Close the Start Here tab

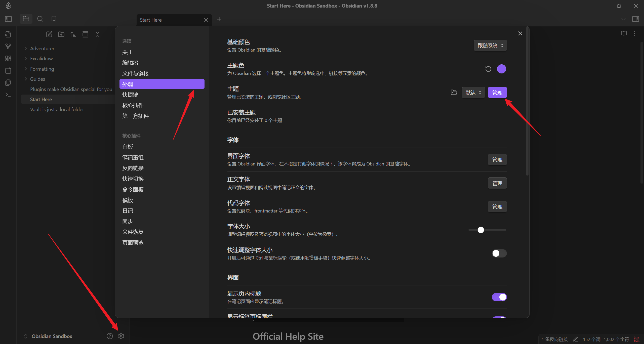pos(206,20)
